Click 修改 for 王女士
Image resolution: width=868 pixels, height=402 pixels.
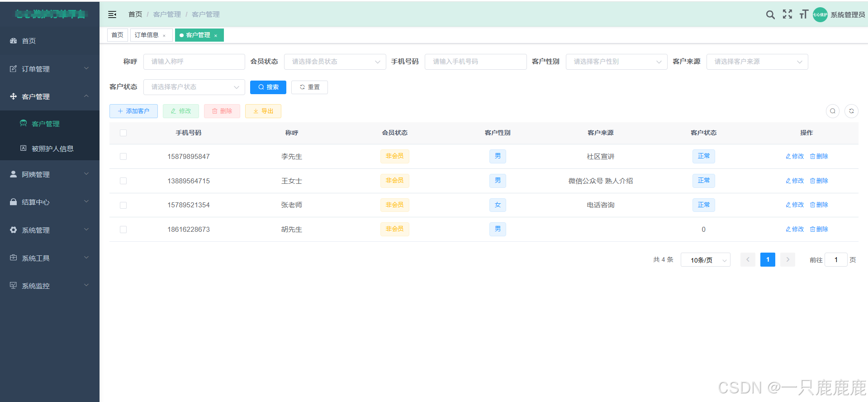click(795, 181)
